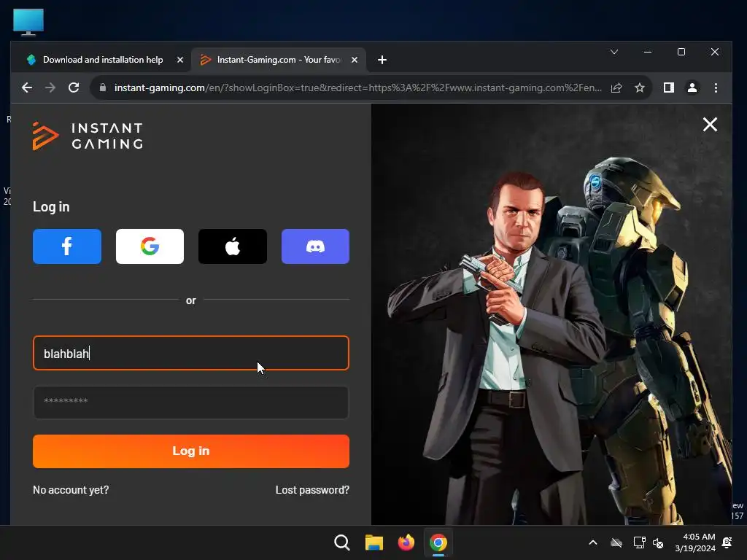Click the password field
The height and width of the screenshot is (560, 747).
coord(191,402)
